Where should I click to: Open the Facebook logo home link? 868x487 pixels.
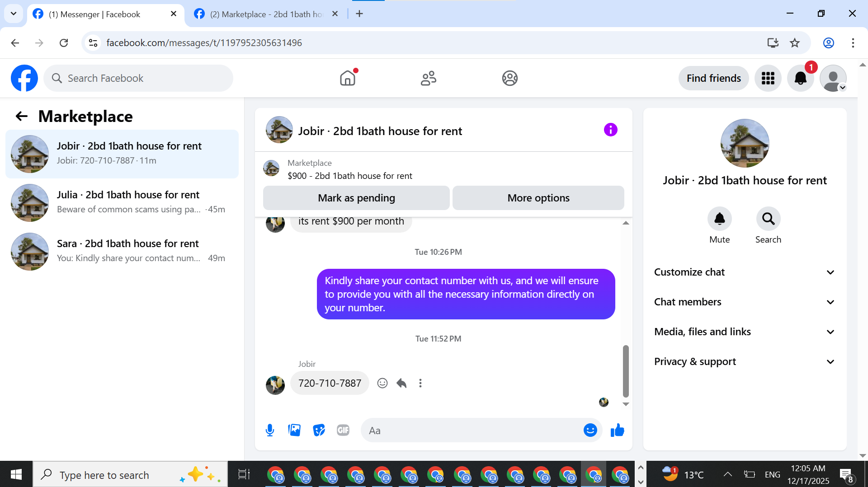pyautogui.click(x=24, y=78)
